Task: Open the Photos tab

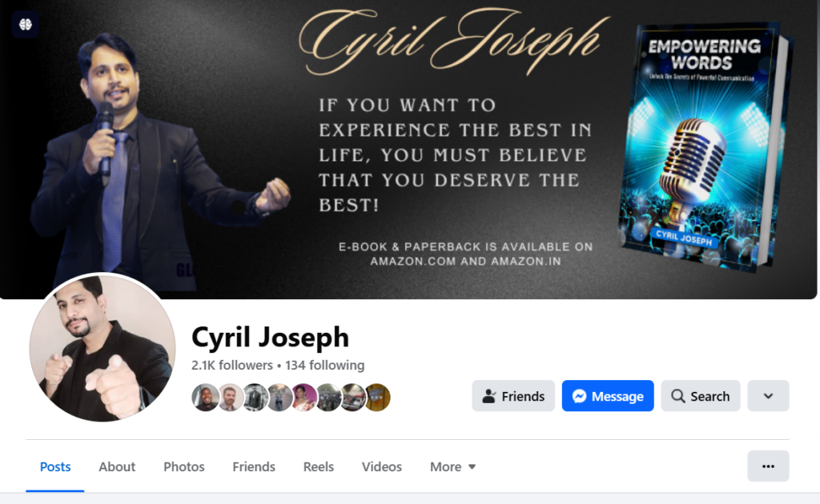Action: click(183, 466)
